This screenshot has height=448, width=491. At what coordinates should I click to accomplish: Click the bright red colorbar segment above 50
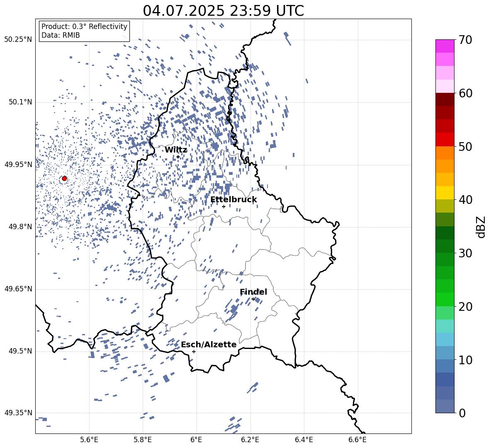click(445, 140)
